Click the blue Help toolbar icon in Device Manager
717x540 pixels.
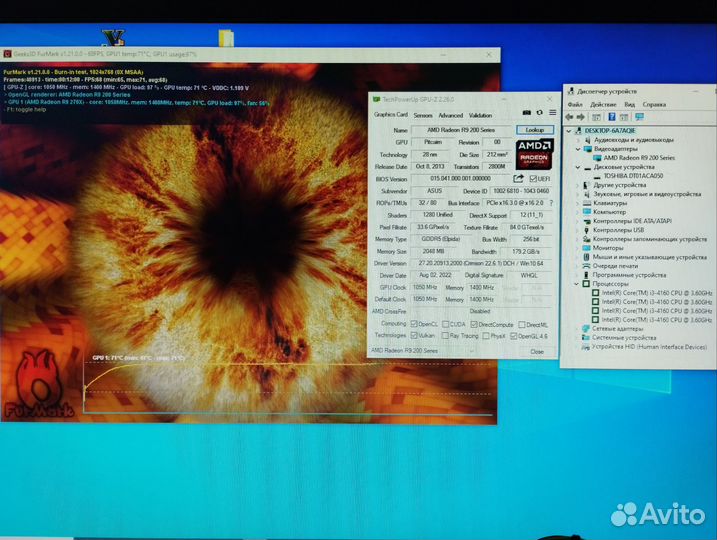pos(612,117)
